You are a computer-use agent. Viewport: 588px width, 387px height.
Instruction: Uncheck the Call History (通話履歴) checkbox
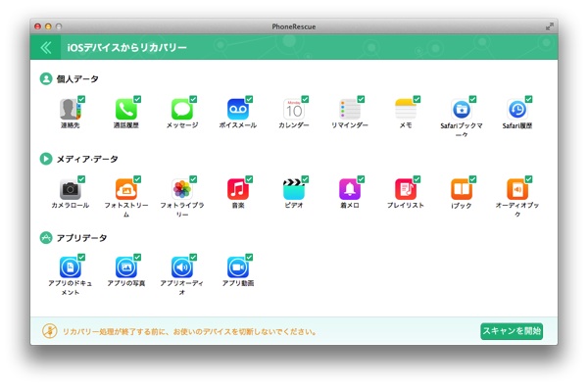tap(137, 99)
